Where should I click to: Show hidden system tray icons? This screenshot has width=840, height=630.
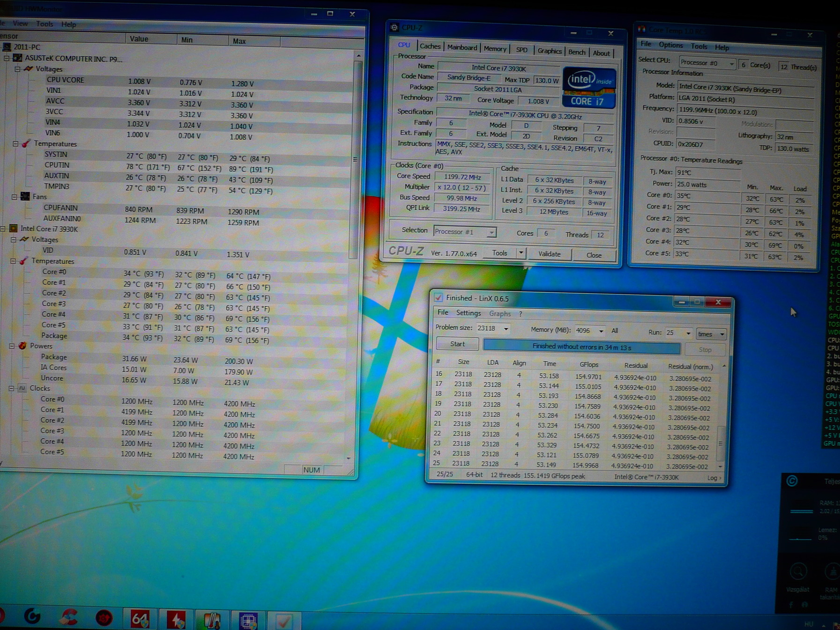pos(824,625)
